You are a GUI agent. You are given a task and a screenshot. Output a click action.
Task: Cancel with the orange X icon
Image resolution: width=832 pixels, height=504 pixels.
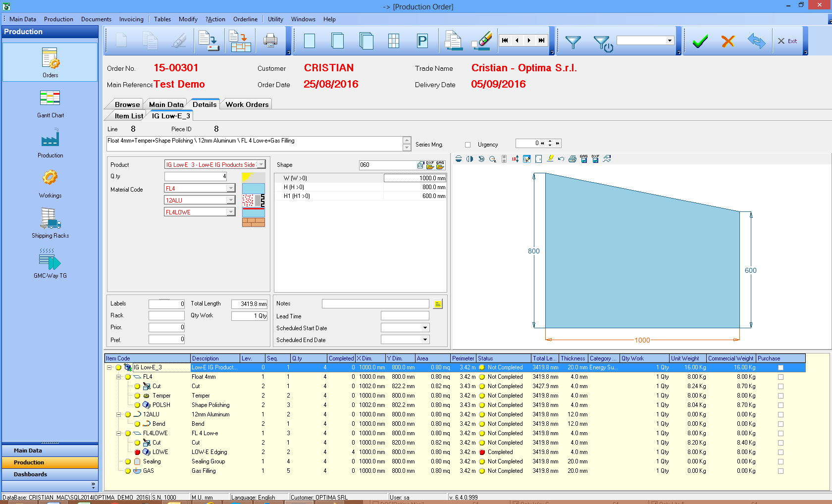pos(728,41)
